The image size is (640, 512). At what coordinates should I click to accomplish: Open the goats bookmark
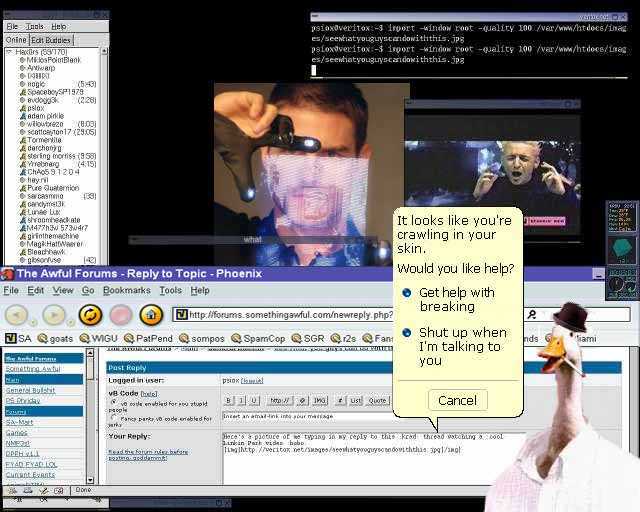tap(55, 338)
